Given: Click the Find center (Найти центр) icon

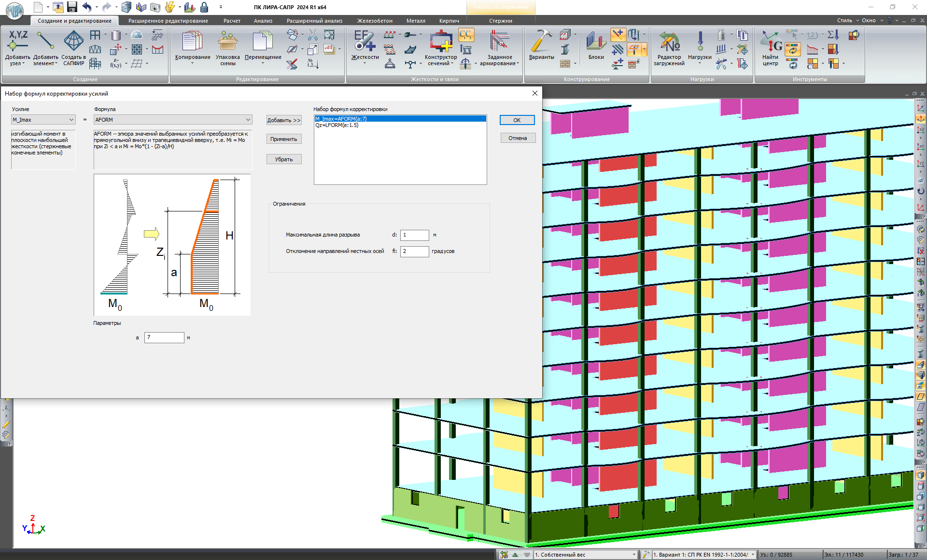Looking at the screenshot, I should [x=771, y=42].
